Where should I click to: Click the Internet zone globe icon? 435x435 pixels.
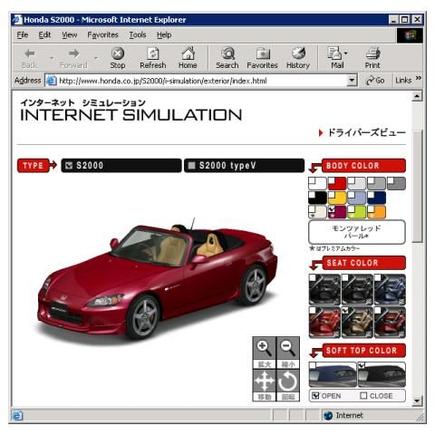coord(328,415)
